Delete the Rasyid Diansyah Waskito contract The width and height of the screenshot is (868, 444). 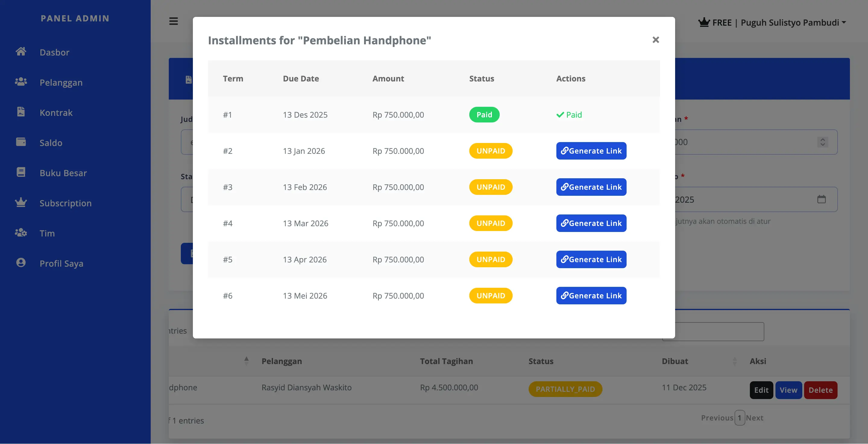820,390
